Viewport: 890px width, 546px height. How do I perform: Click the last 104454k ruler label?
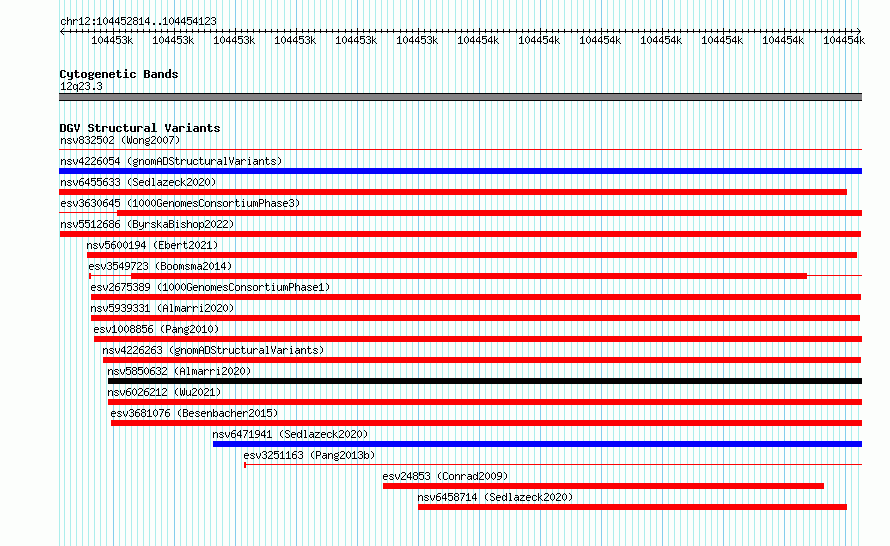tap(843, 40)
